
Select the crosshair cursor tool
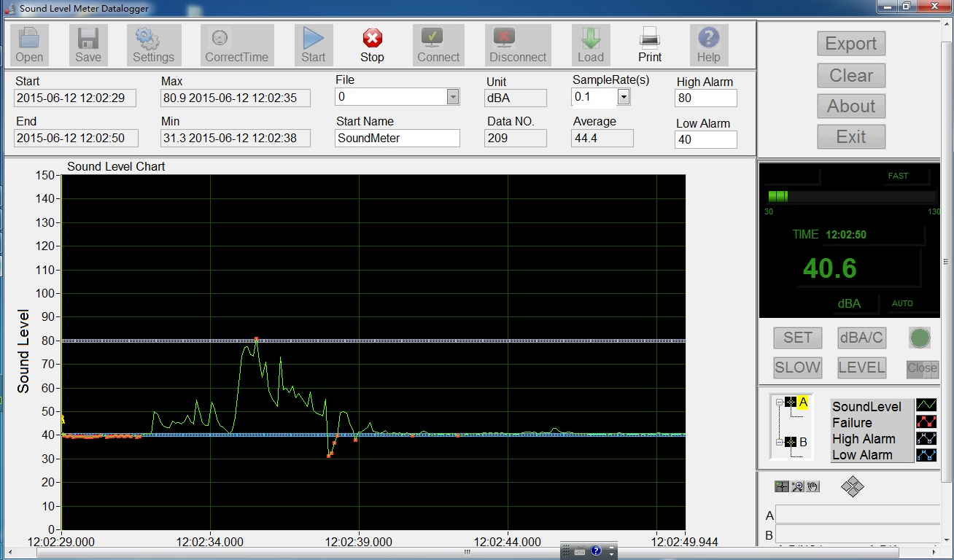(x=782, y=486)
